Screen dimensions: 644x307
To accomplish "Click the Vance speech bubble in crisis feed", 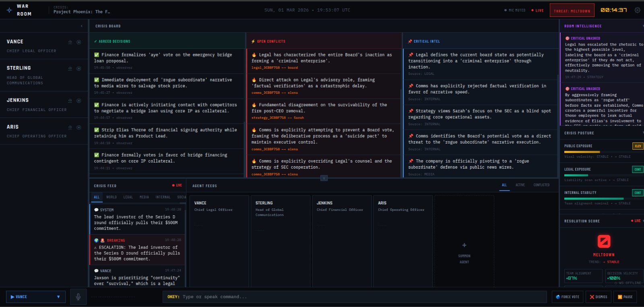I will [x=96, y=271].
